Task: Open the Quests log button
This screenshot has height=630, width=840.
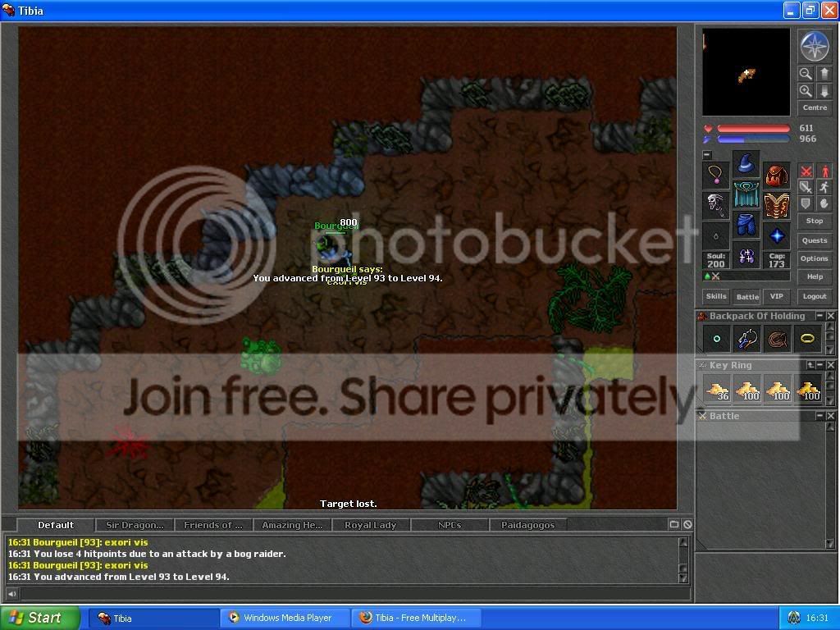Action: (815, 240)
